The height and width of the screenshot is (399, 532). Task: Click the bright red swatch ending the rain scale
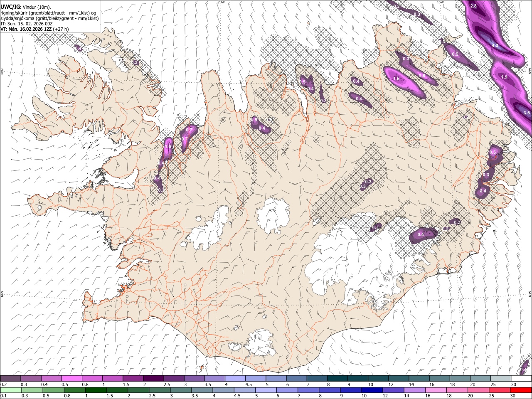[521, 390]
